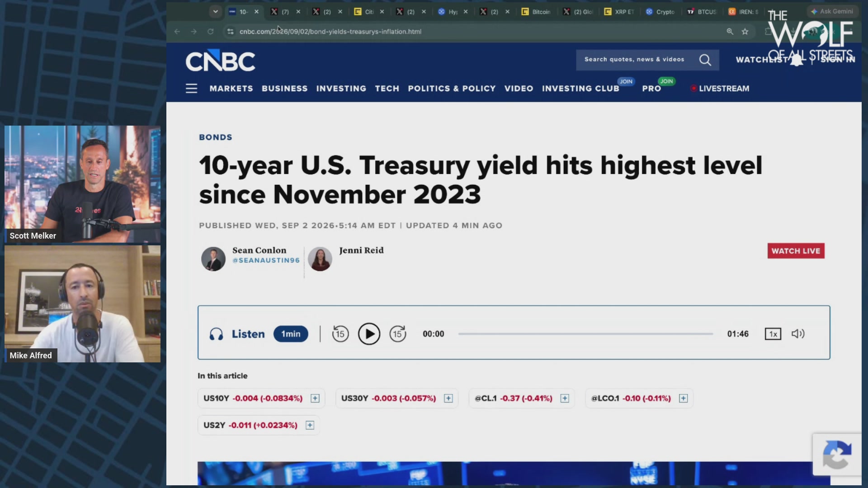This screenshot has width=868, height=488.
Task: Click the zoom magnifier in address bar
Action: click(x=730, y=31)
